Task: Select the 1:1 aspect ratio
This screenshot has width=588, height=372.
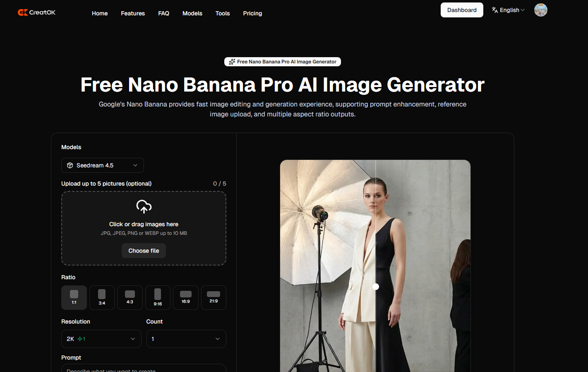Action: 74,297
